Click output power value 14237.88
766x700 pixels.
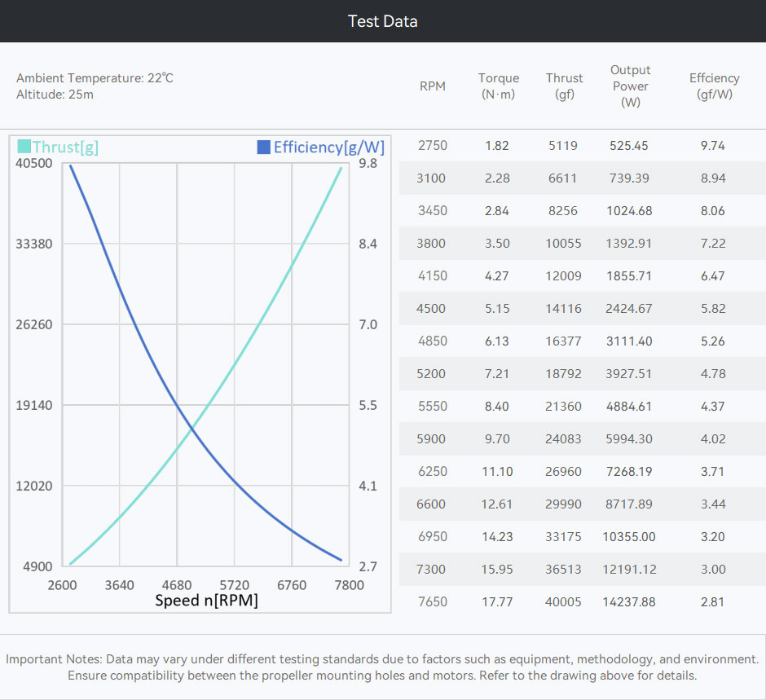pyautogui.click(x=629, y=602)
